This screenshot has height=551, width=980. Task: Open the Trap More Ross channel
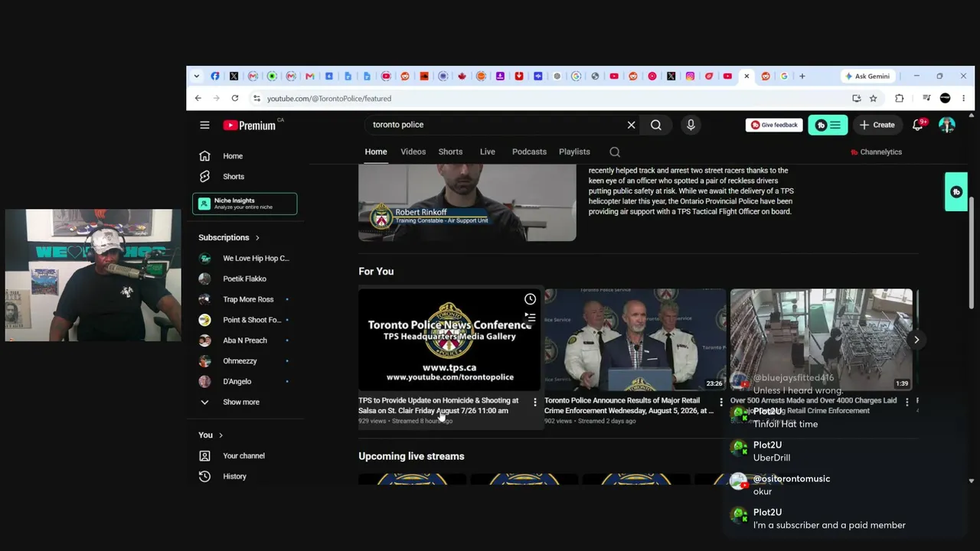(x=245, y=300)
